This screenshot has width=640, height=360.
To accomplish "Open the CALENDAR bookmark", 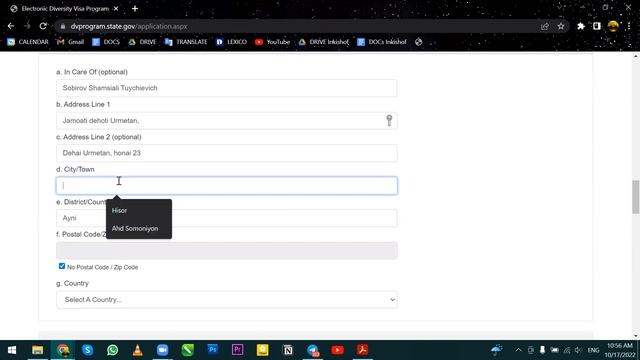I will (28, 42).
